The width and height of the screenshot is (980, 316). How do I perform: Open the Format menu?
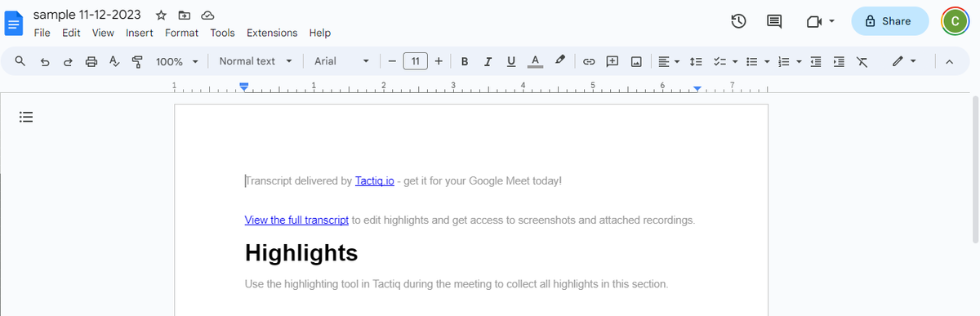coord(181,33)
